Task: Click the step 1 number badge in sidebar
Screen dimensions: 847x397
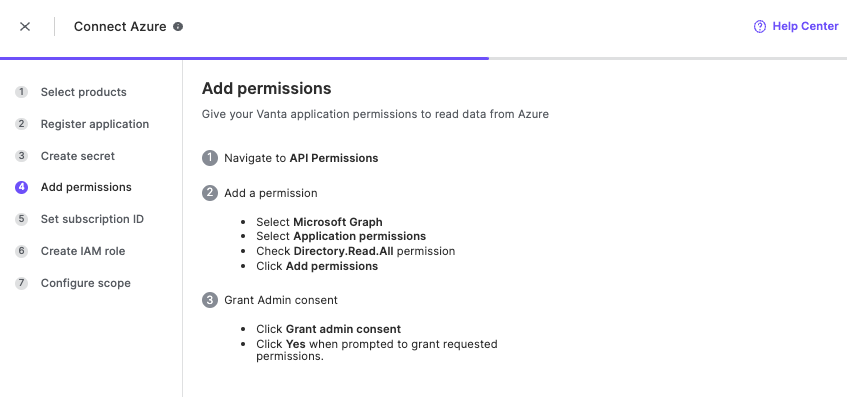Action: (x=21, y=92)
